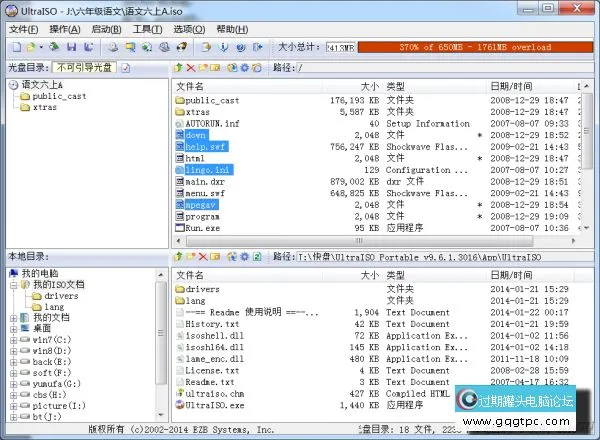Expand the win8(D:) drive node
The height and width of the screenshot is (440, 600).
point(14,351)
